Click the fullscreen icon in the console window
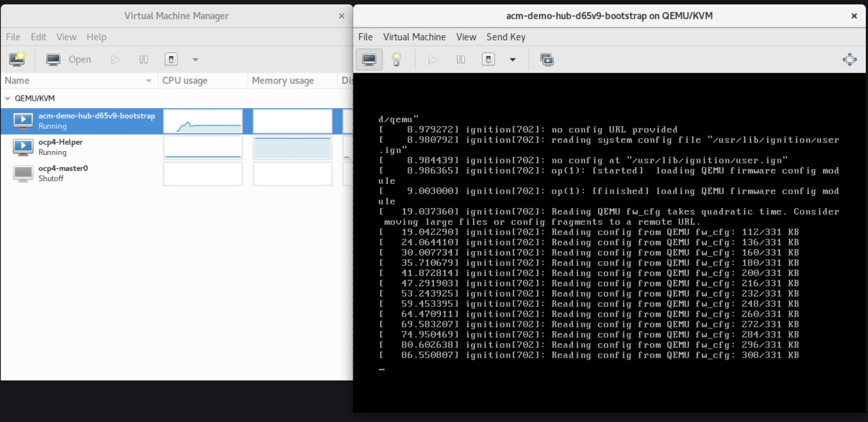 849,60
